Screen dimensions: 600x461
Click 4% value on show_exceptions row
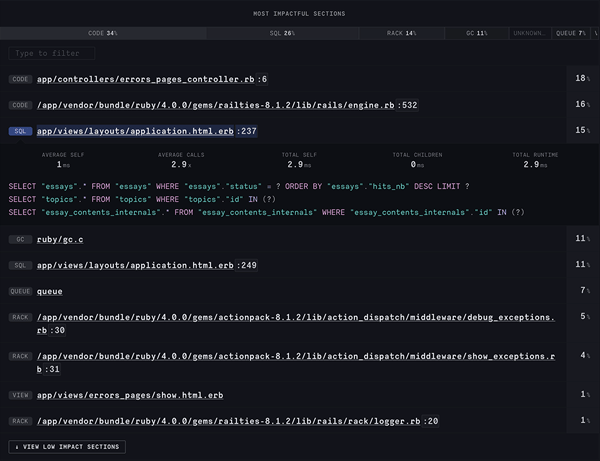[x=585, y=355]
